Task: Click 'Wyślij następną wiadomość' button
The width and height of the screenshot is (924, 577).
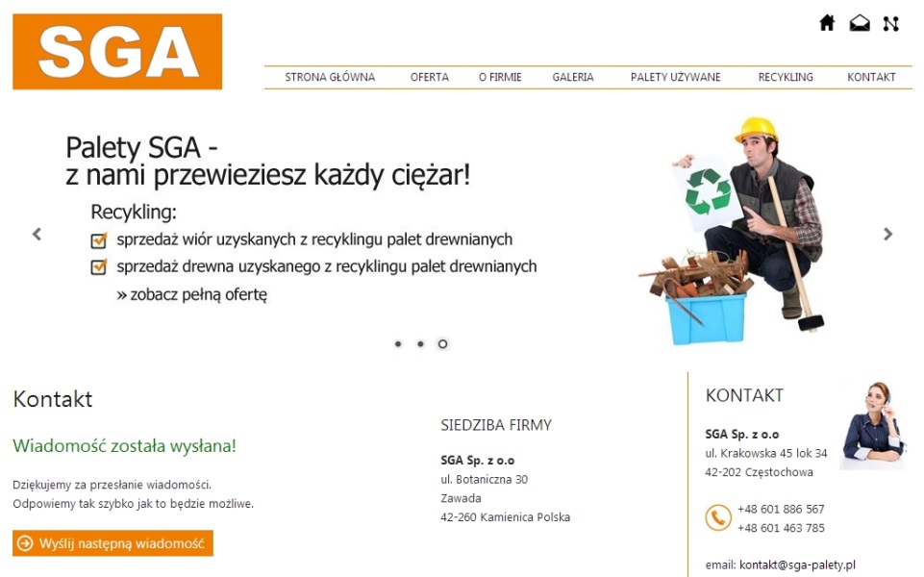Action: 112,543
